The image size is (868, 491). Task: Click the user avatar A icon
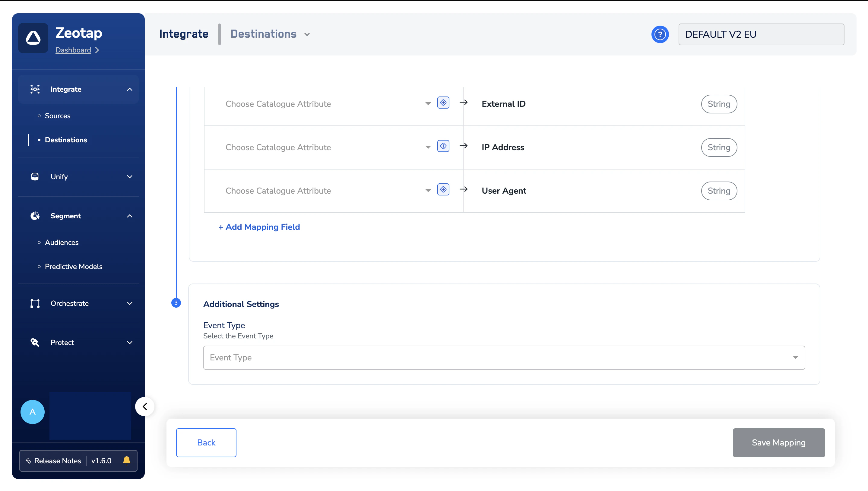point(32,412)
